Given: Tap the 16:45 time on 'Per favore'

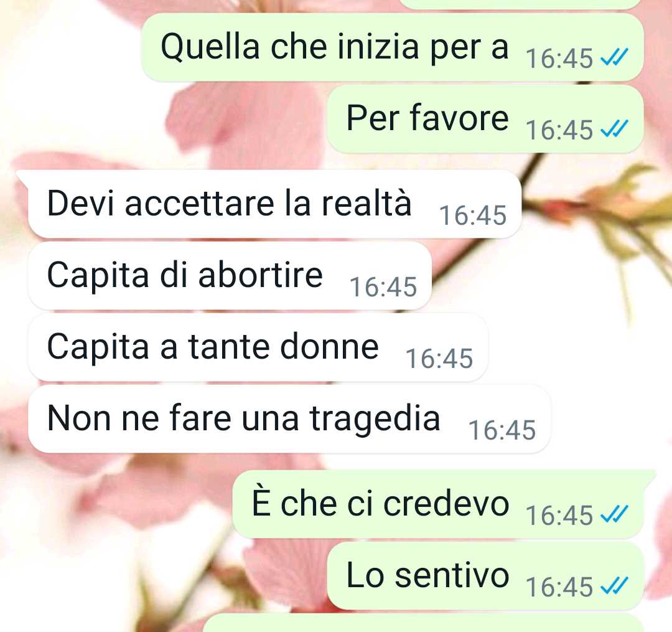Looking at the screenshot, I should pos(559,130).
